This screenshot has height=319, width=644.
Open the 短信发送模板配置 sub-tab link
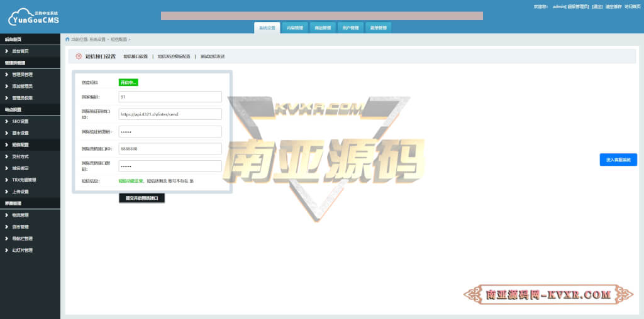(174, 57)
